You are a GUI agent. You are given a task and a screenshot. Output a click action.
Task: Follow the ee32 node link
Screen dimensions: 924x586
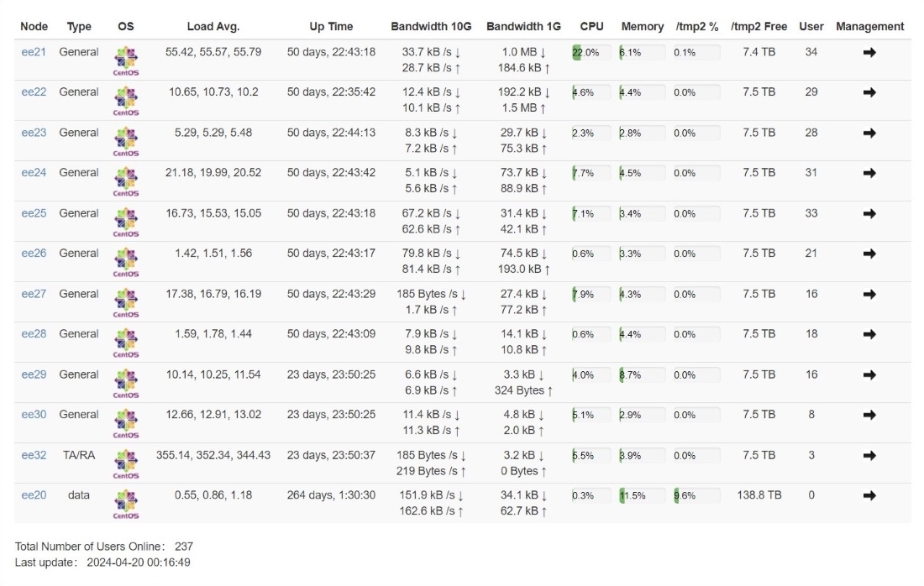pyautogui.click(x=34, y=455)
